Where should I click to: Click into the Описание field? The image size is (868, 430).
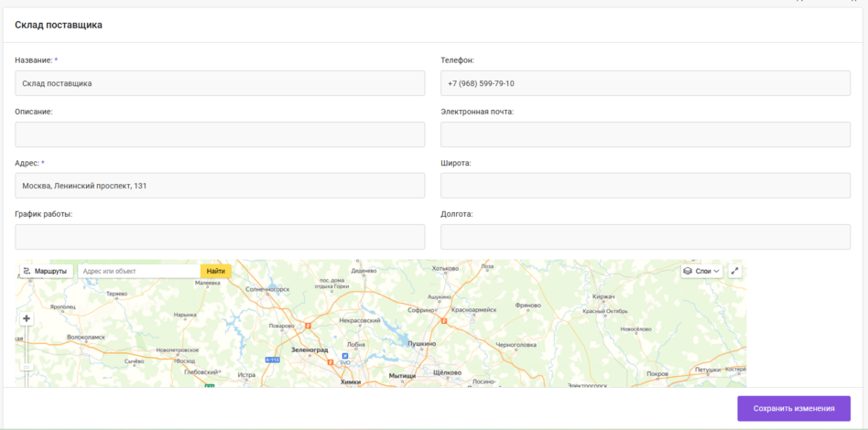[x=220, y=134]
